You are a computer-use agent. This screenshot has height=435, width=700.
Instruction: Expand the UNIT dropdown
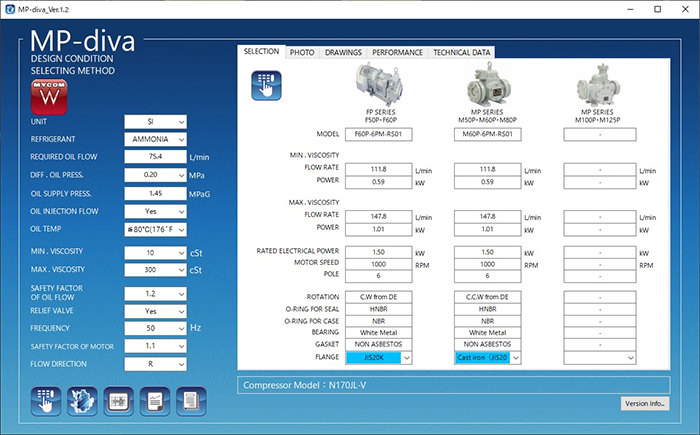tap(155, 121)
